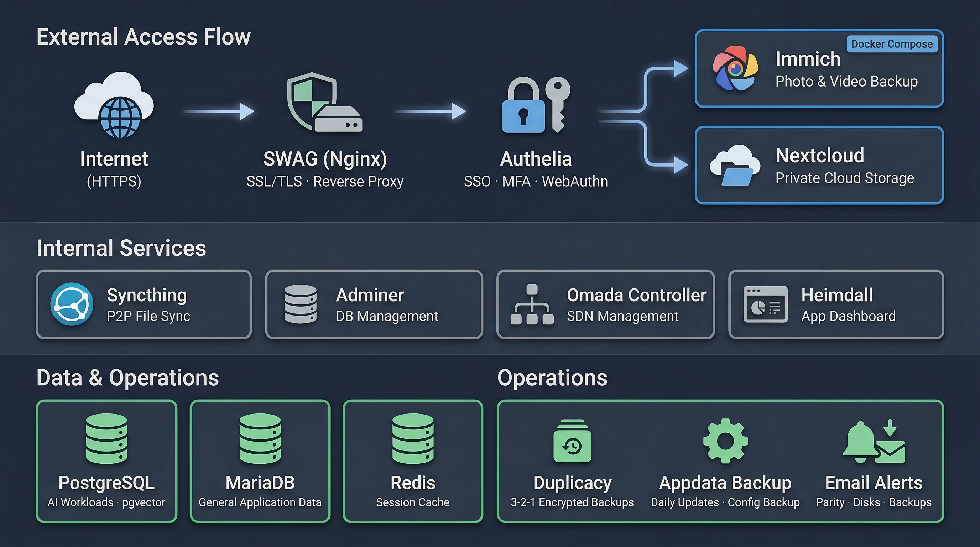Click the Omada Controller network icon
This screenshot has height=547, width=980.
point(533,304)
